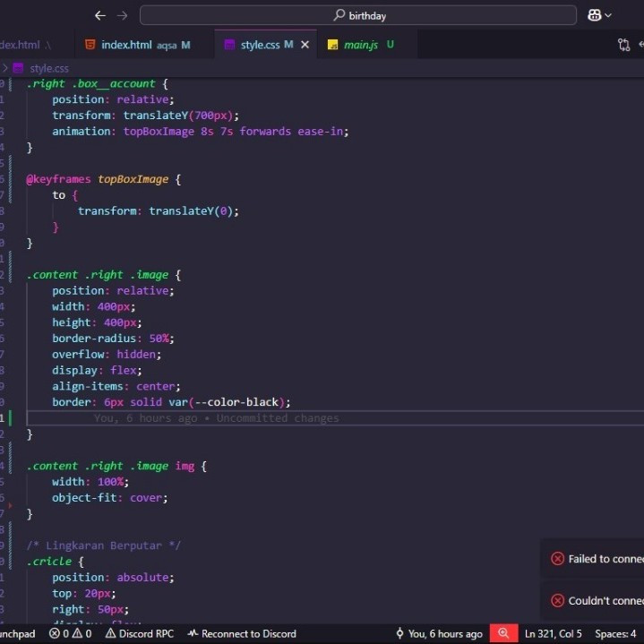
Task: Click the red zoom magnifier status icon
Action: click(x=502, y=633)
